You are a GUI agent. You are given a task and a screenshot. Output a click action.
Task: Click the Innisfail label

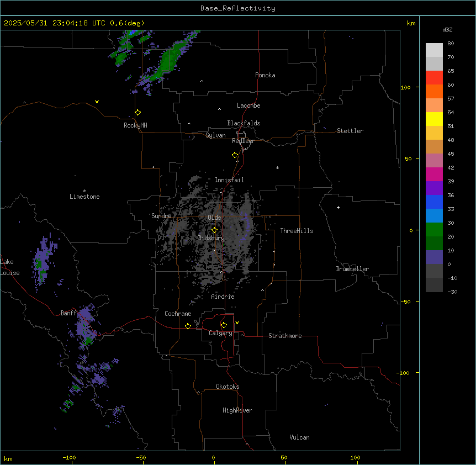click(229, 180)
